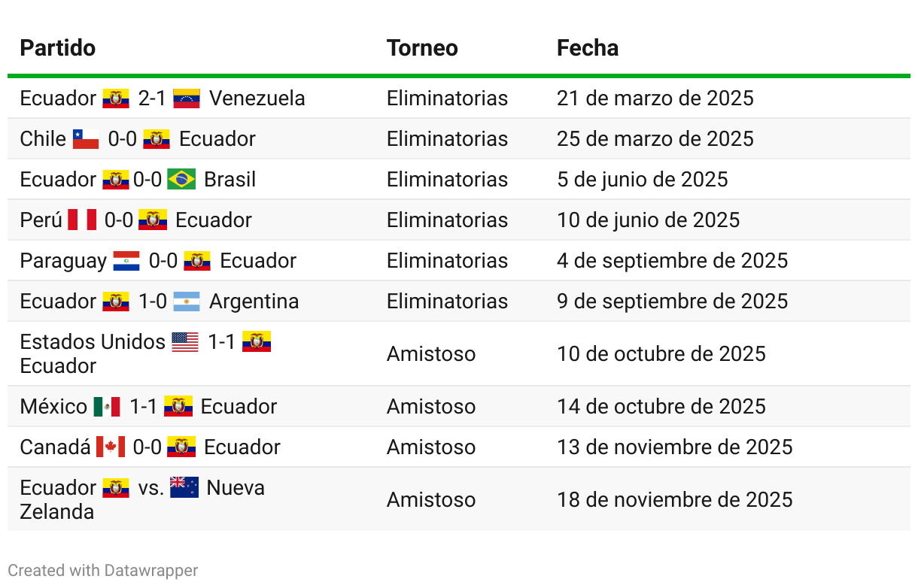Click the Nueva Zelanda flag icon

184,488
